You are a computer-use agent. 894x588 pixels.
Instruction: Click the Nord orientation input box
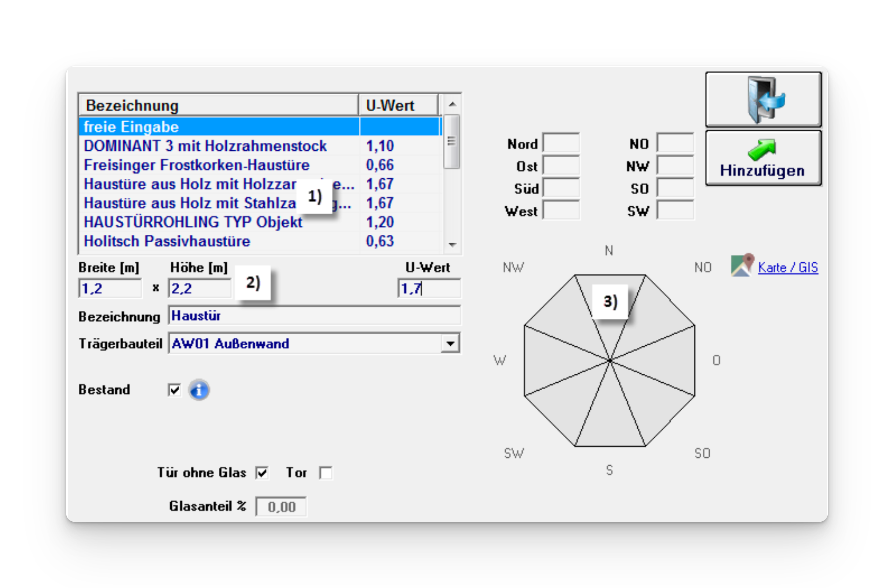[x=561, y=143]
